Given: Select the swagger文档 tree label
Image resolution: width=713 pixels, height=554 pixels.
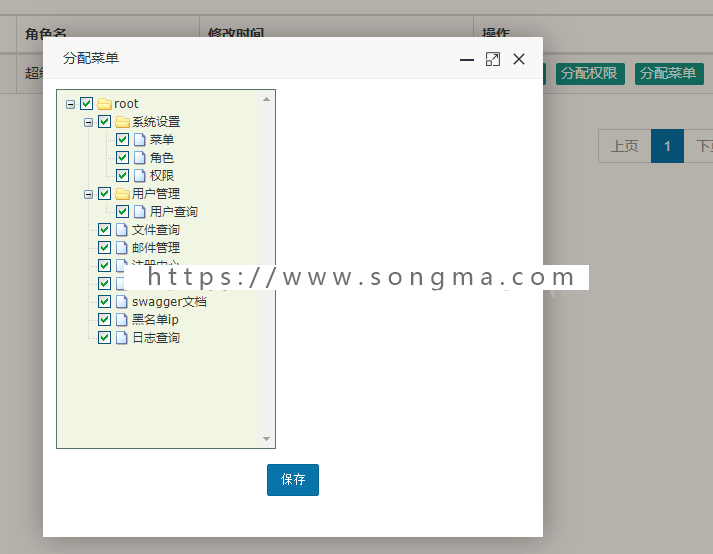Looking at the screenshot, I should click(x=169, y=302).
